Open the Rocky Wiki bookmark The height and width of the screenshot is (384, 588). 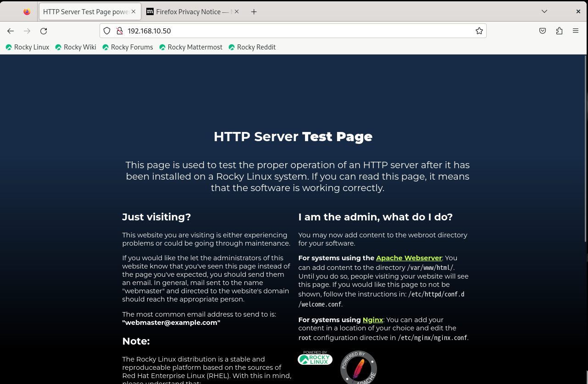pos(76,47)
